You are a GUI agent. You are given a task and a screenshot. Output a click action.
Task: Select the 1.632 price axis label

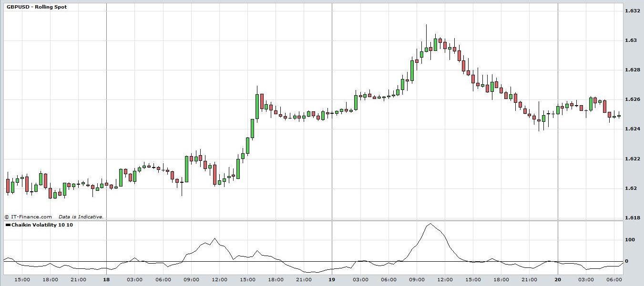click(632, 11)
